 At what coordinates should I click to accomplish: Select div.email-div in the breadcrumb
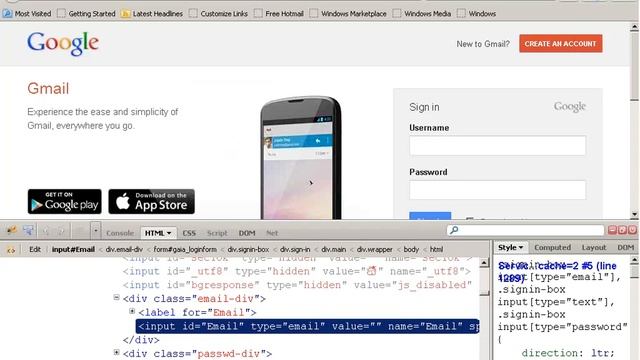(x=124, y=249)
